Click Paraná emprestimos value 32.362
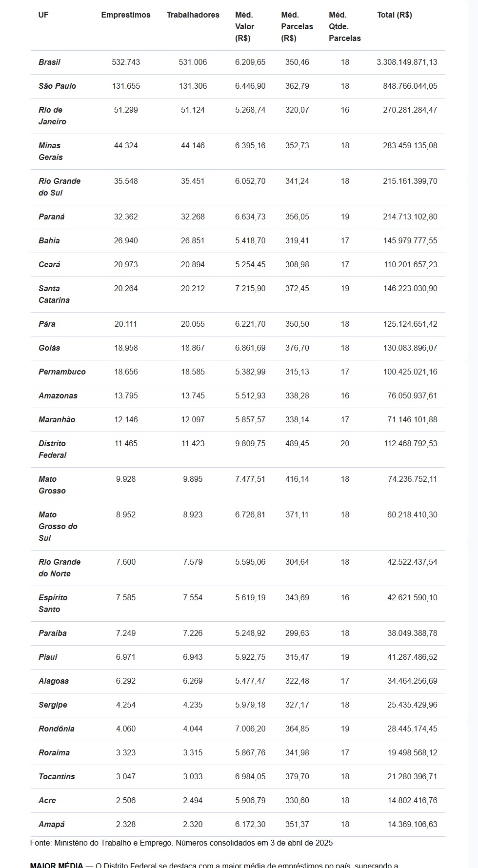 pyautogui.click(x=126, y=217)
